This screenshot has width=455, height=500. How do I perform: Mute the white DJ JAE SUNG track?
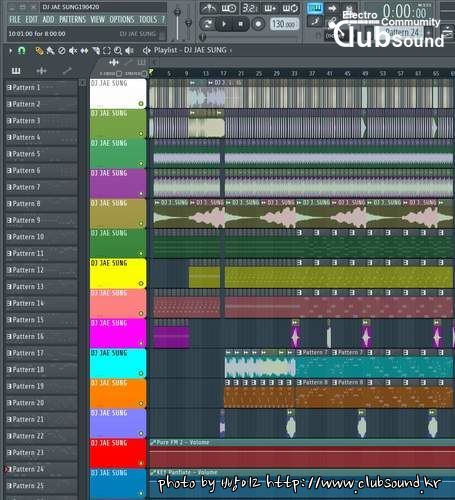point(141,104)
